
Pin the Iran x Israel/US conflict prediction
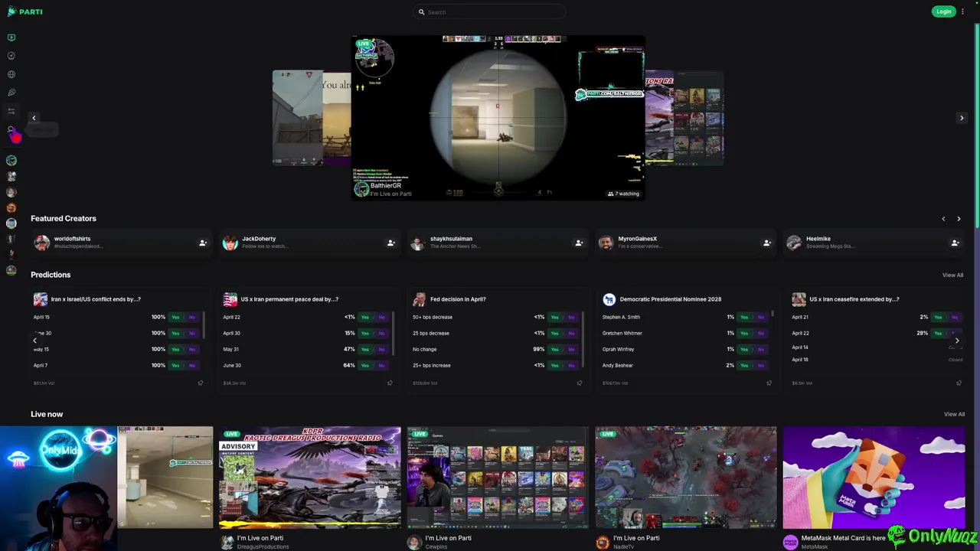point(201,383)
